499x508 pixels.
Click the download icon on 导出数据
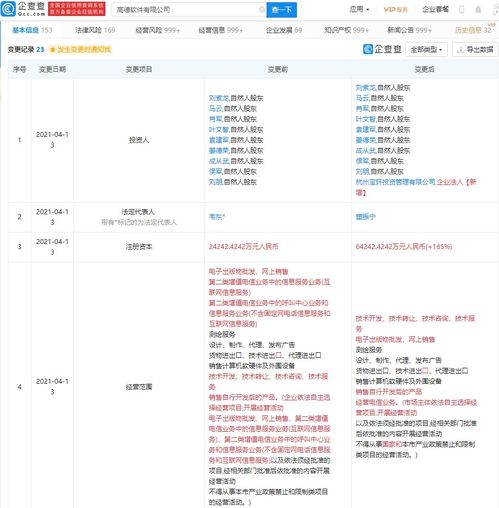click(x=461, y=50)
